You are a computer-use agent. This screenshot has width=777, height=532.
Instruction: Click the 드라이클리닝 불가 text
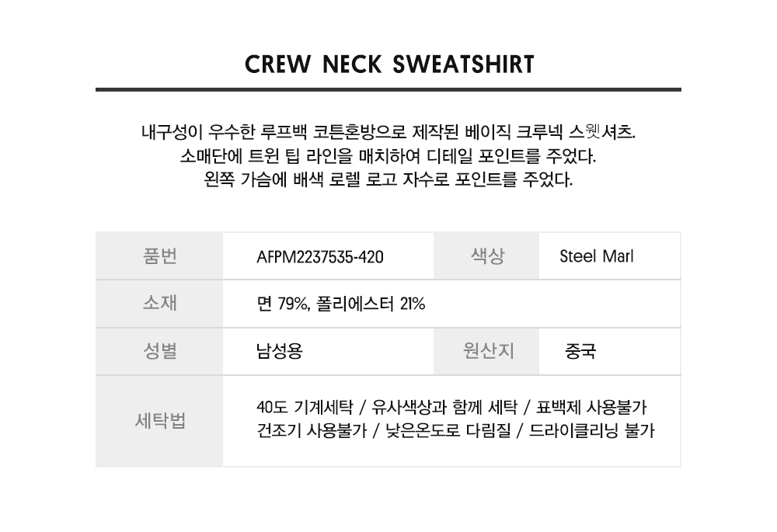tap(591, 430)
